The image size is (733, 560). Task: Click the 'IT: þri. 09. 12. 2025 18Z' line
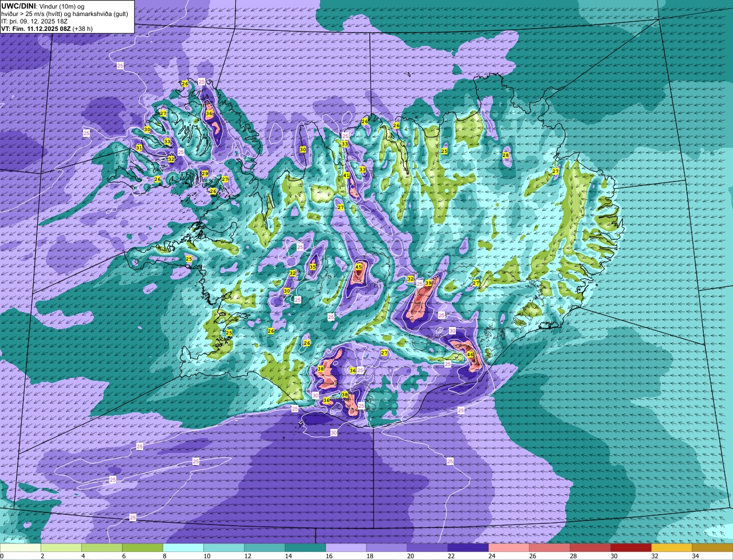tap(34, 21)
